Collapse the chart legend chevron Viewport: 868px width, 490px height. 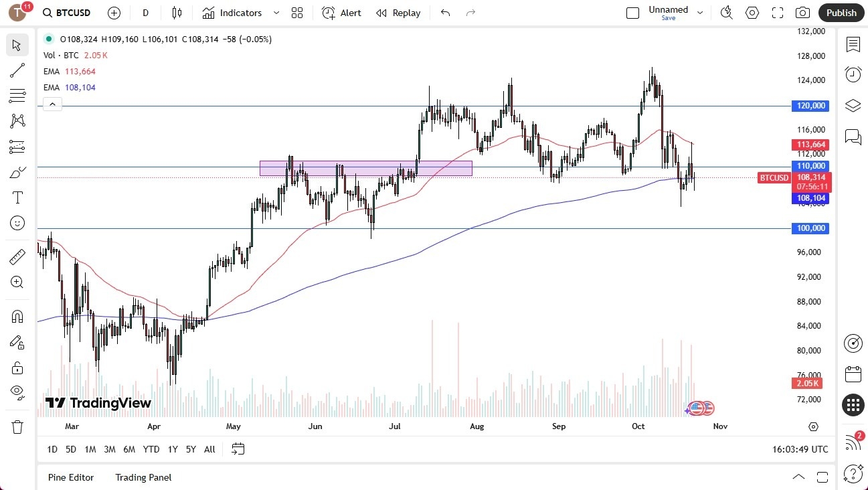[x=52, y=104]
